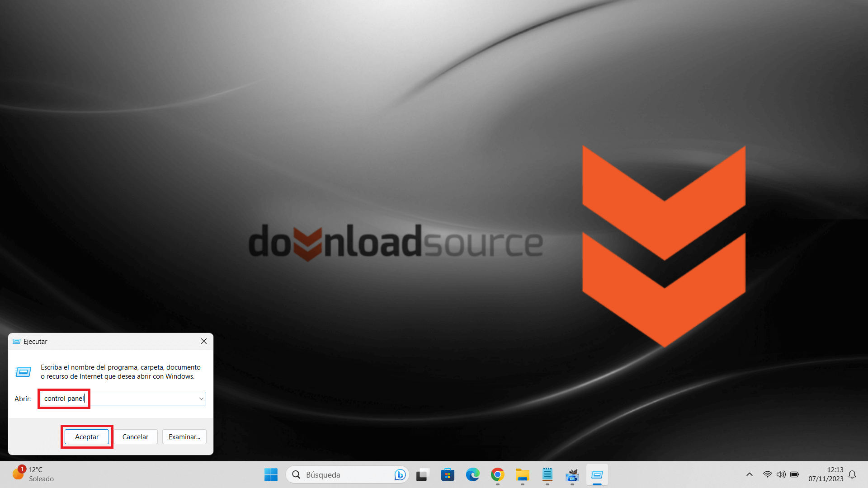
Task: Open the Snipping tool taskbar icon
Action: click(572, 474)
